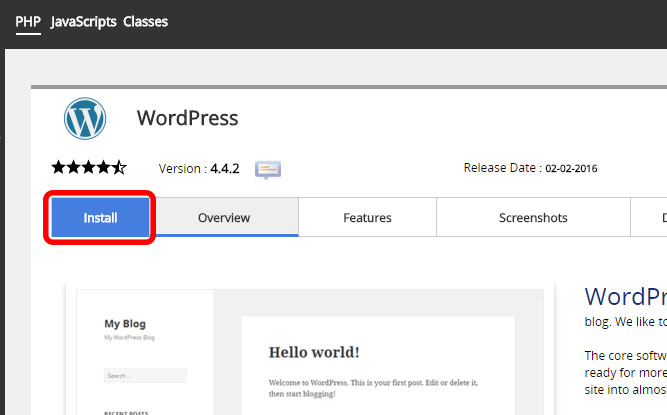Screen dimensions: 667x415
Task: Click the Version : 4.4.2 text
Action: pos(199,169)
